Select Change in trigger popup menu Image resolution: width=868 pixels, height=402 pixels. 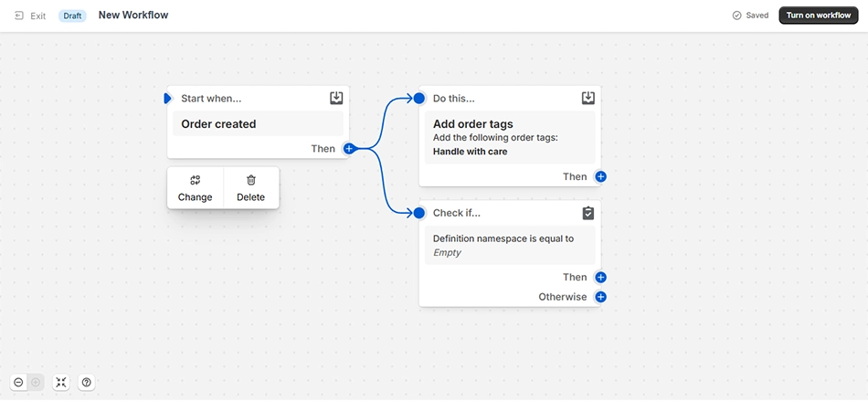195,188
